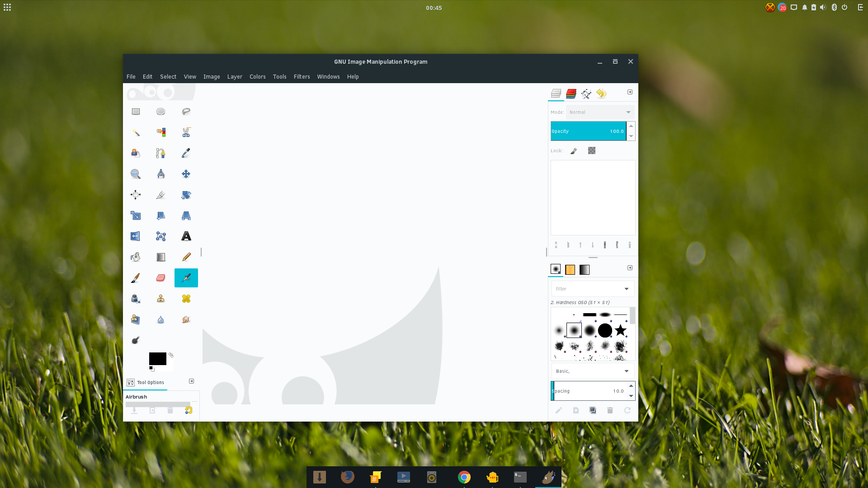This screenshot has width=868, height=488.
Task: Select the Bucket Fill tool
Action: pos(136,257)
